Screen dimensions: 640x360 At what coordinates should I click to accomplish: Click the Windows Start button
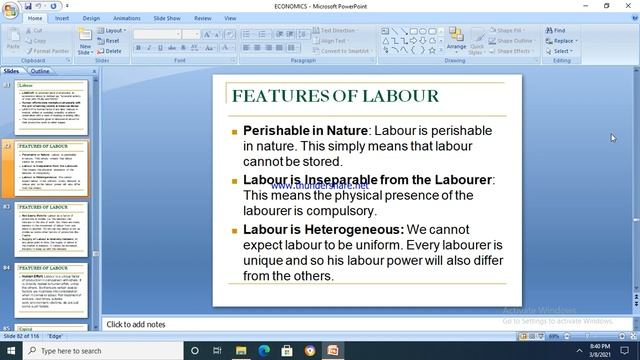click(x=11, y=351)
